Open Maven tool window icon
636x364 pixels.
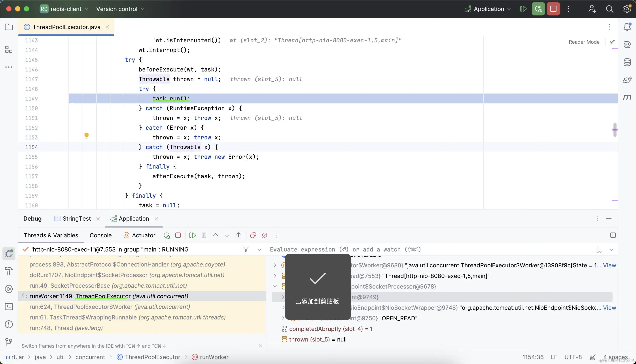pyautogui.click(x=627, y=98)
